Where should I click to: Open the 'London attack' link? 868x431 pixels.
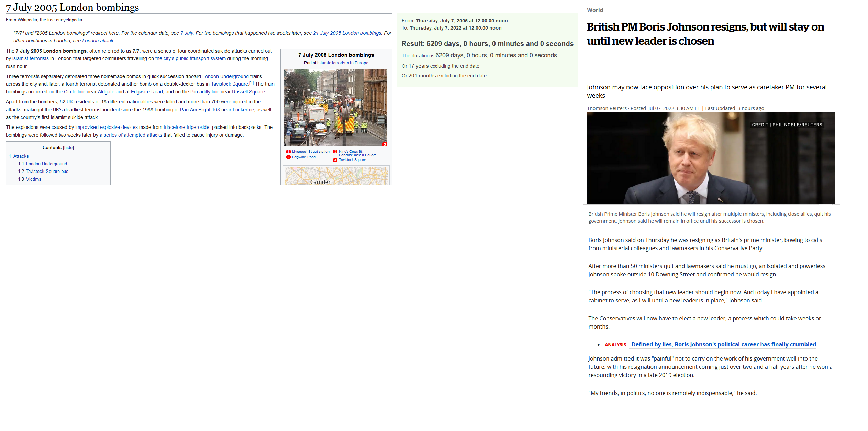coord(98,41)
